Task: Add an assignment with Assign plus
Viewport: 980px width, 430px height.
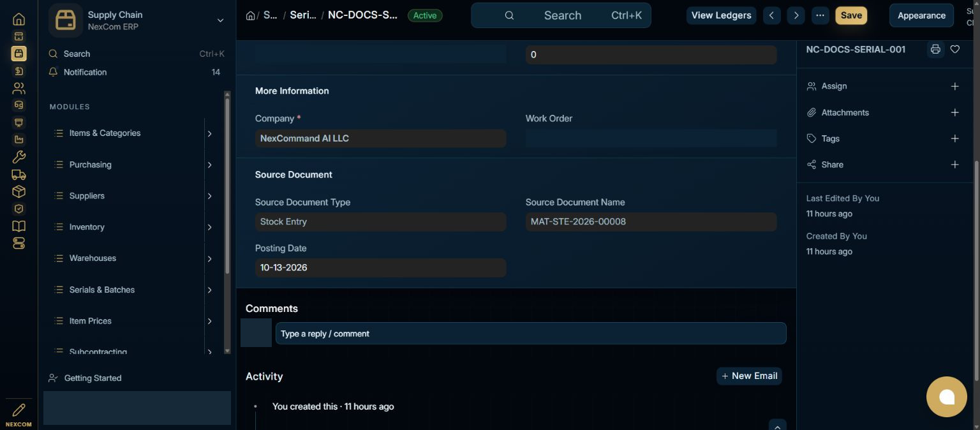Action: (955, 86)
